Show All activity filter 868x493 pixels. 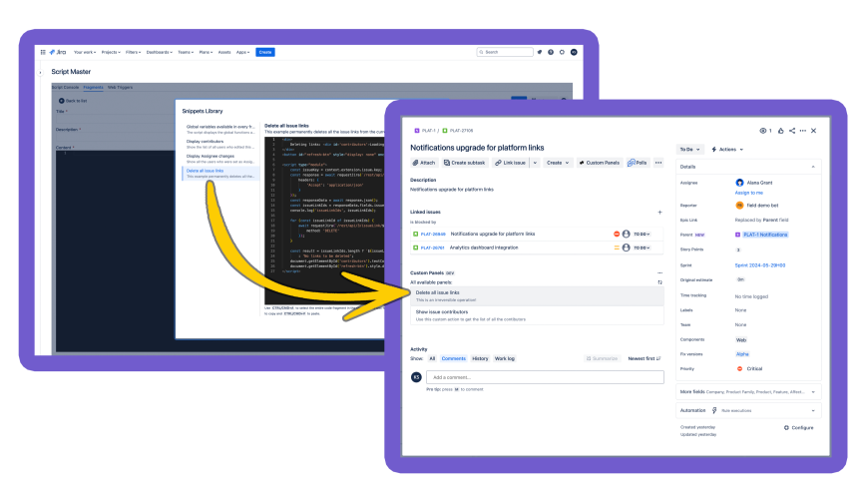pyautogui.click(x=432, y=359)
